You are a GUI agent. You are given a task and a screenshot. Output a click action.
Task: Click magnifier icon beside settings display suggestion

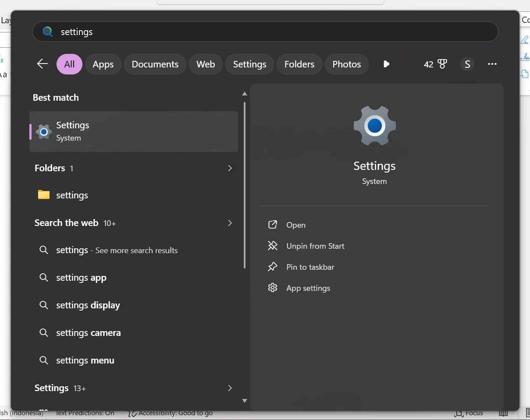tap(44, 305)
